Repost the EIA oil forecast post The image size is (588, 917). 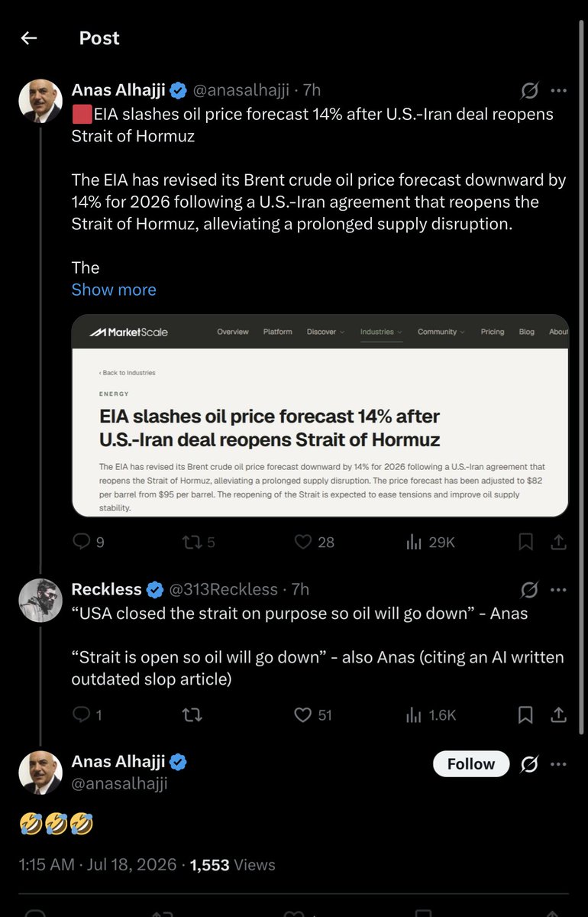click(x=192, y=542)
